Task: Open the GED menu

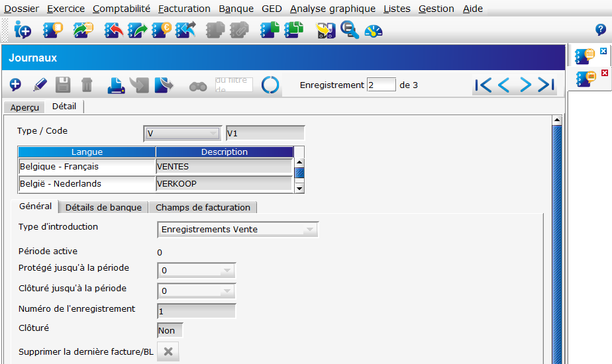Action: (272, 9)
